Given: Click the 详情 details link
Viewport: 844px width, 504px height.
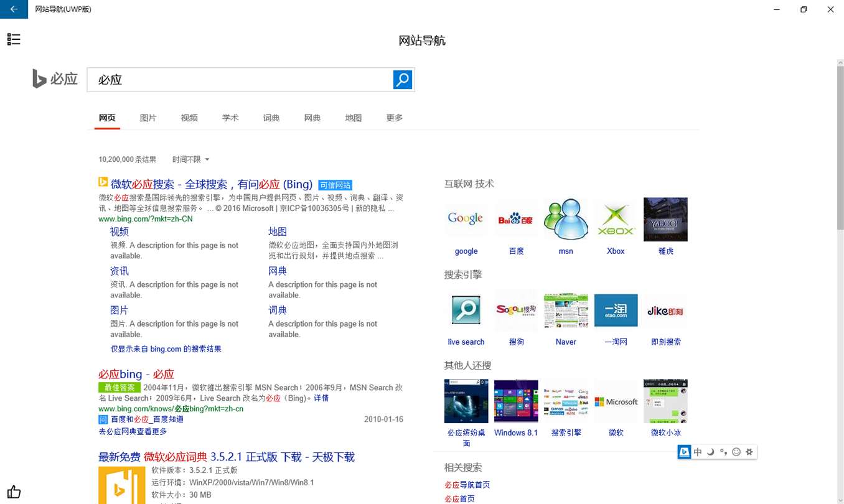Looking at the screenshot, I should click(x=321, y=398).
